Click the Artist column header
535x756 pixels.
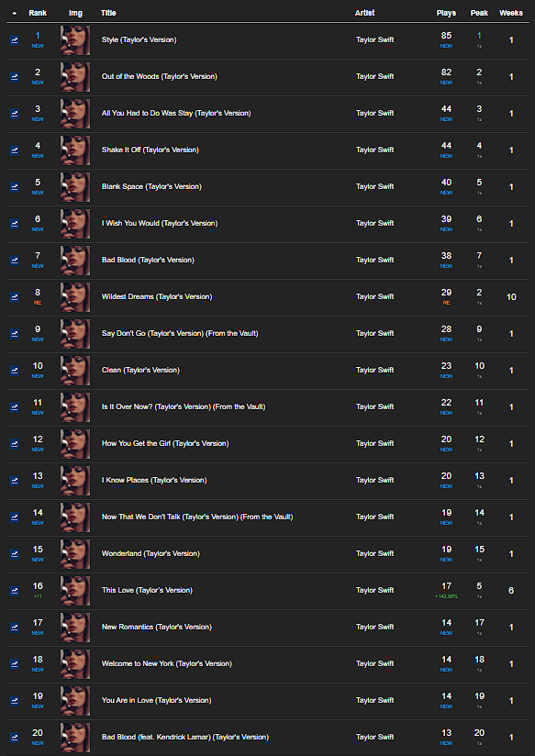click(364, 13)
